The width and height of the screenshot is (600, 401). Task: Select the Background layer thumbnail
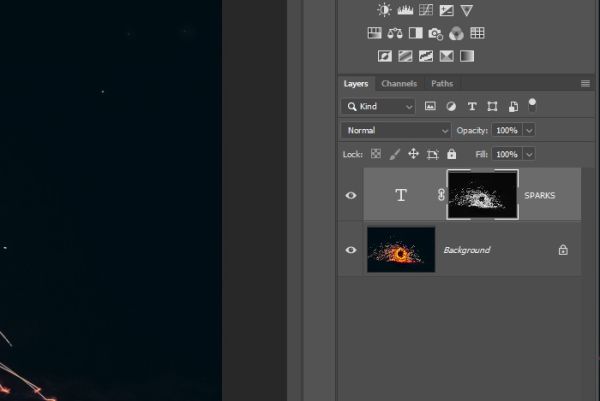pyautogui.click(x=401, y=249)
